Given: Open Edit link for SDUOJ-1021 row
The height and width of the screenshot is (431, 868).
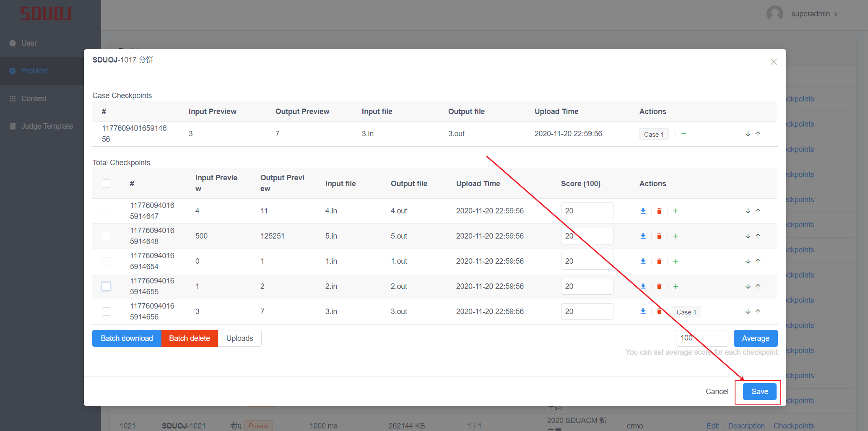Looking at the screenshot, I should point(712,426).
